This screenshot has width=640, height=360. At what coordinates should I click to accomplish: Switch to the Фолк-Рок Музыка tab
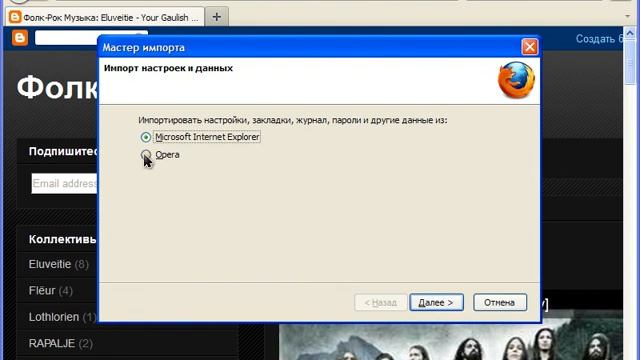(104, 17)
